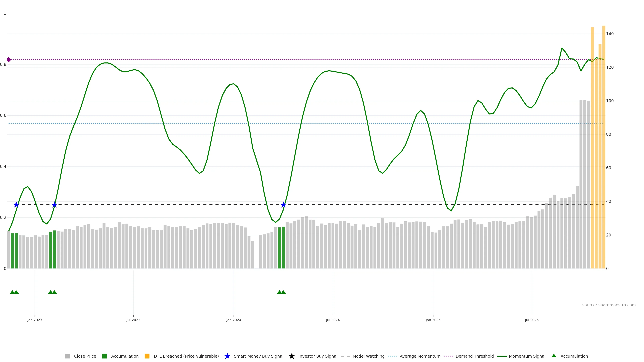644x362 pixels.
Task: Toggle the Close Price legend entry
Action: [x=85, y=356]
